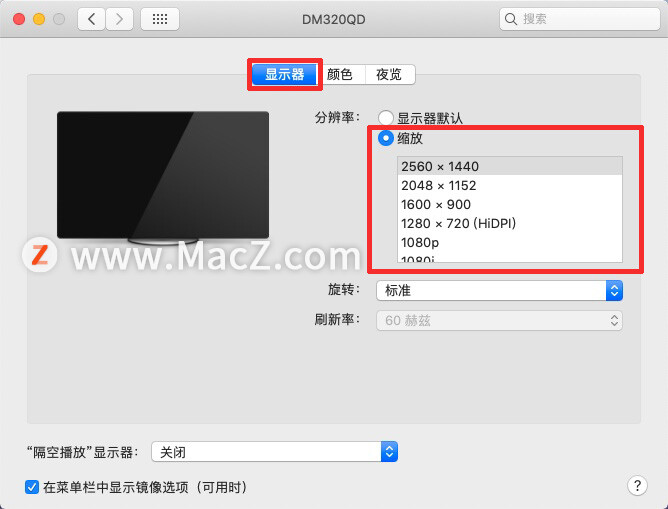Open the 刷新率 60 赫兹 dropdown
Viewport: 668px width, 509px height.
(499, 320)
